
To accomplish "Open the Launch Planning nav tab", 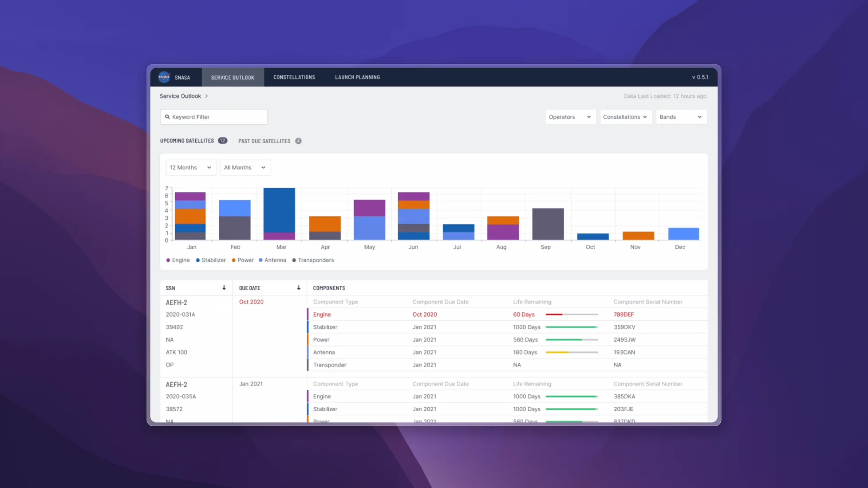I will pyautogui.click(x=357, y=77).
